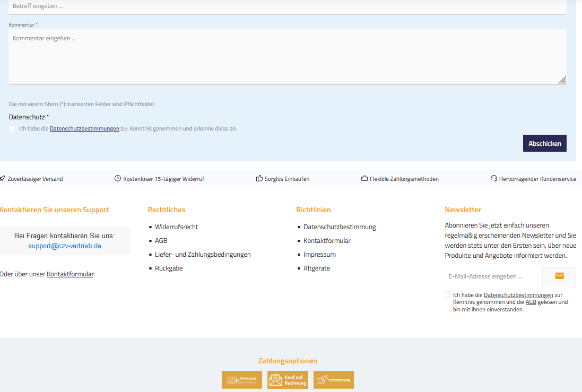
Task: Open the Widerrufsrecht footer link
Action: coord(176,227)
